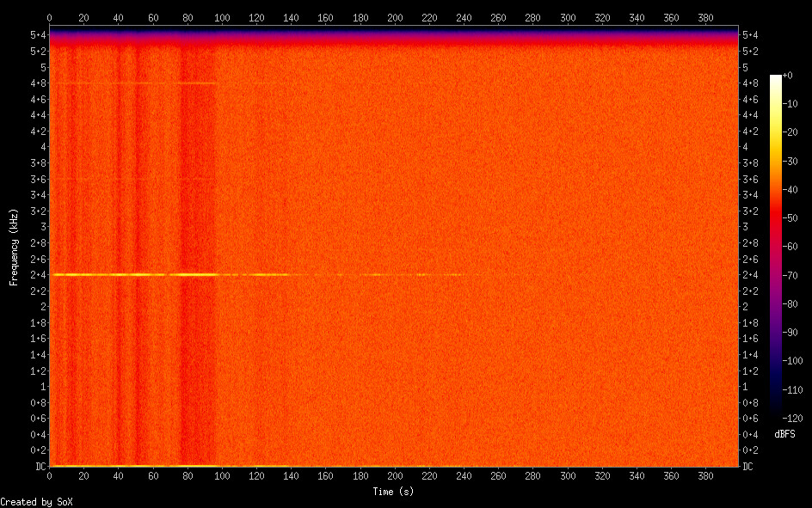Pick the white top of the dBFS color bar
The image size is (812, 508).
pyautogui.click(x=776, y=78)
